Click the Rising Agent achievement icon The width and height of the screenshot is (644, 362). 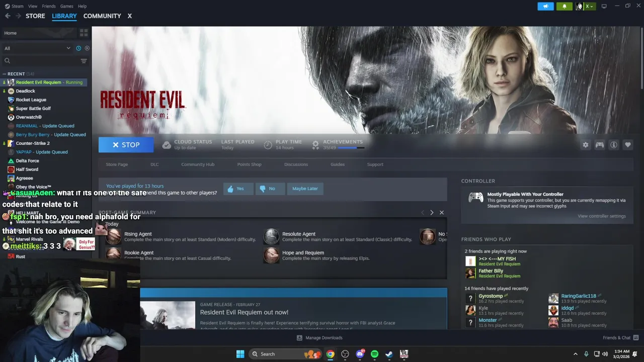click(114, 236)
